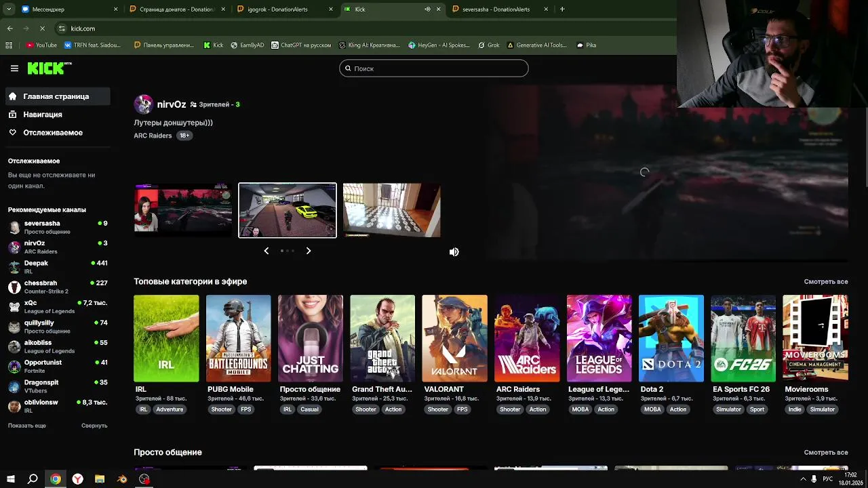Select Отслеживаемое in sidebar

pos(57,133)
